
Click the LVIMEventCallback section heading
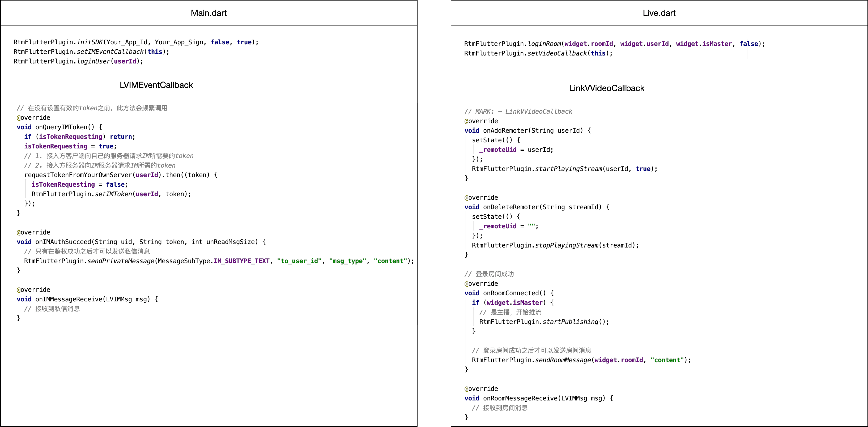(156, 85)
